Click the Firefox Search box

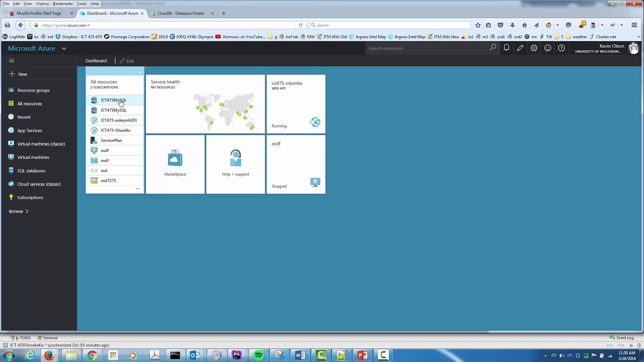(390, 25)
